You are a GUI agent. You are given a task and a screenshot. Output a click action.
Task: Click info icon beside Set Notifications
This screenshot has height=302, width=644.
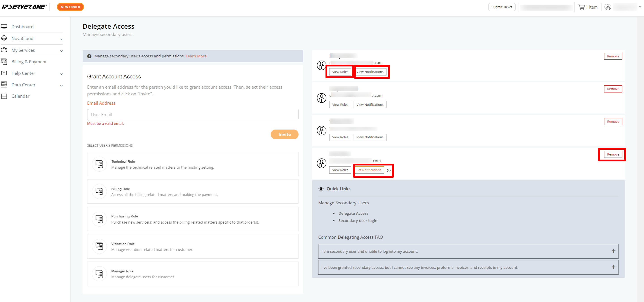[x=389, y=170]
